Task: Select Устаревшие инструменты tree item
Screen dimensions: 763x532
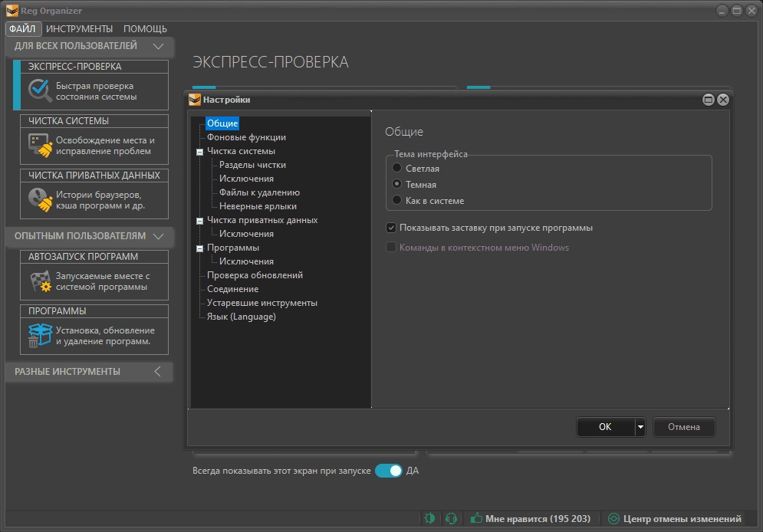Action: (x=262, y=303)
